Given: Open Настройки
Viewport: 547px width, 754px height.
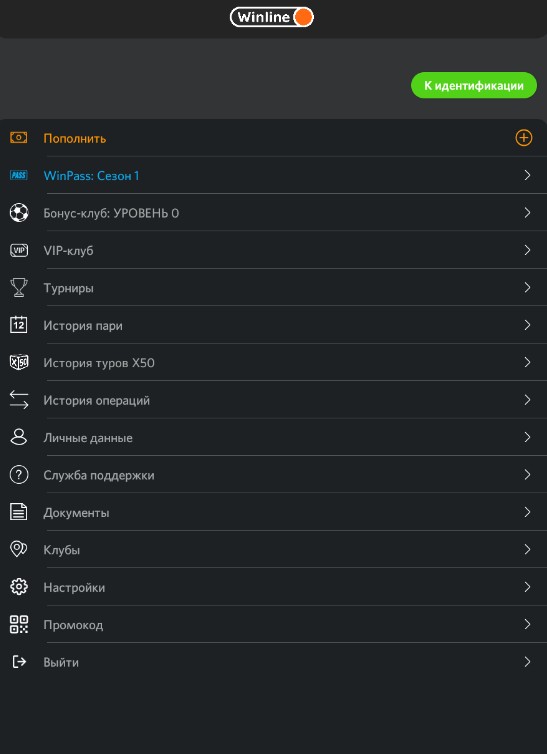Looking at the screenshot, I should coord(74,588).
